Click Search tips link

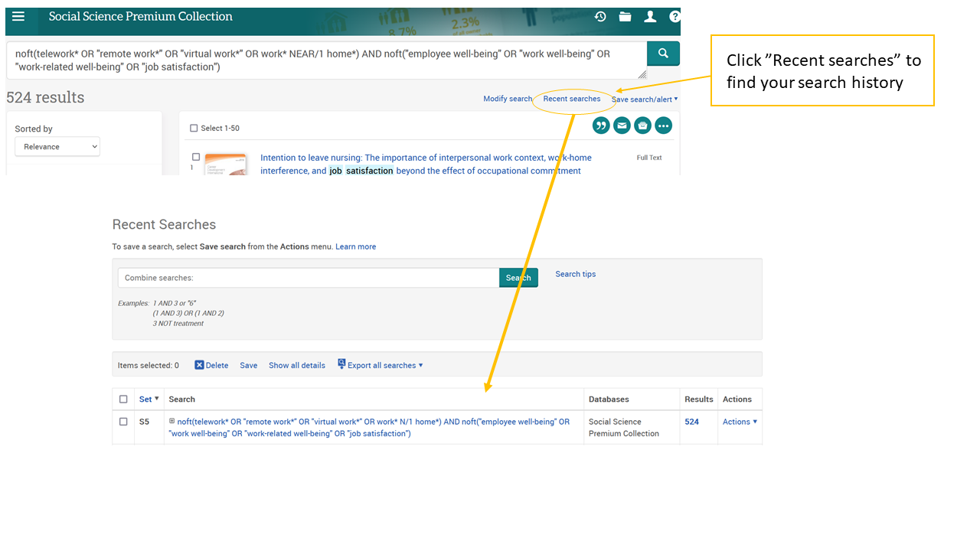576,274
